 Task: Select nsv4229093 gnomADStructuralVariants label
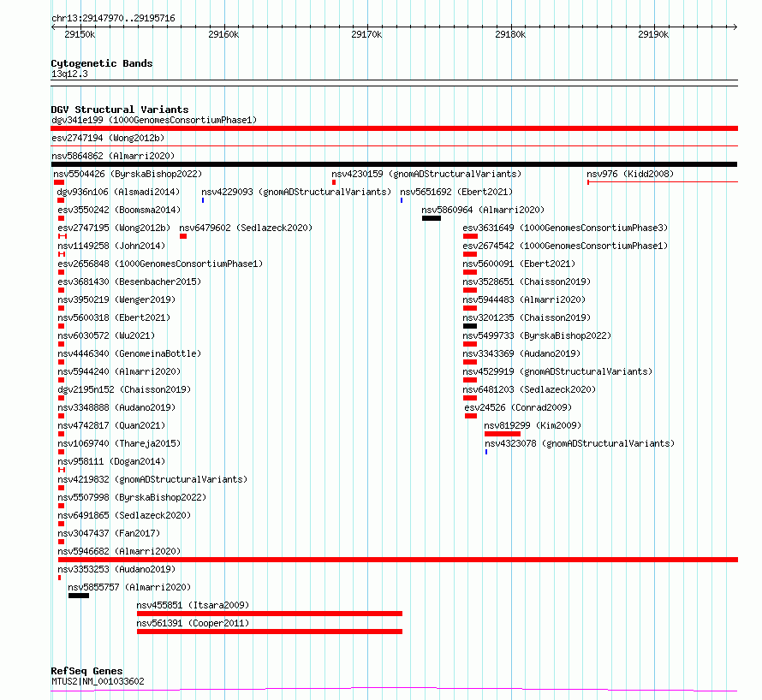click(x=296, y=192)
